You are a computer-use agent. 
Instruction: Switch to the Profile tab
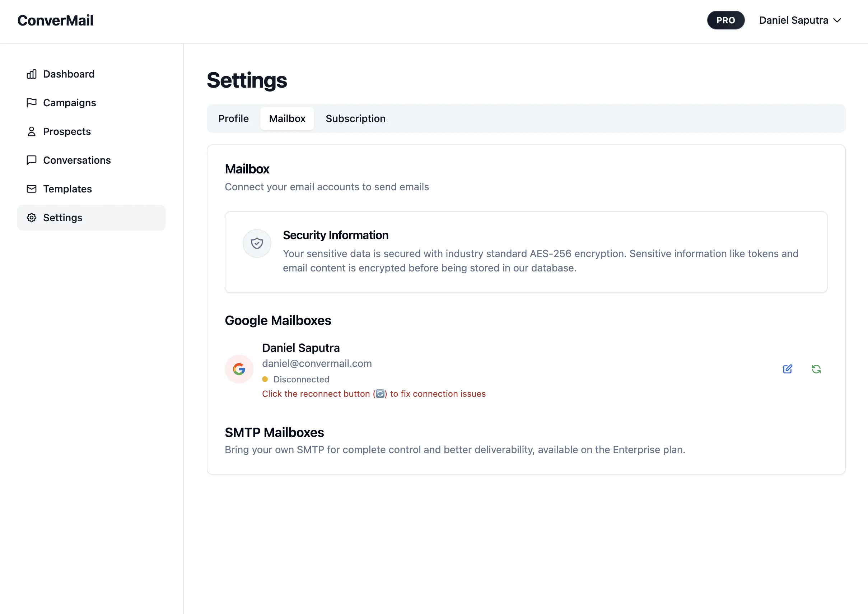pyautogui.click(x=233, y=119)
